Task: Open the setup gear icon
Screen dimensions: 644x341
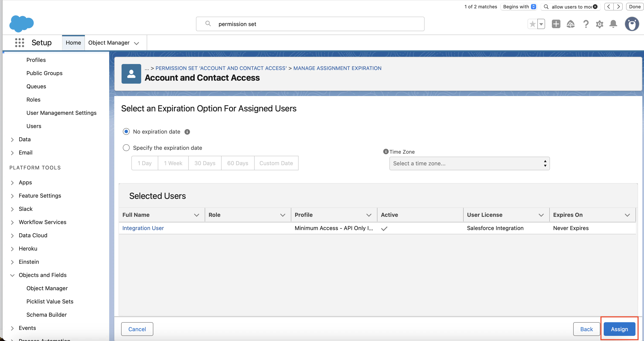Action: [599, 24]
